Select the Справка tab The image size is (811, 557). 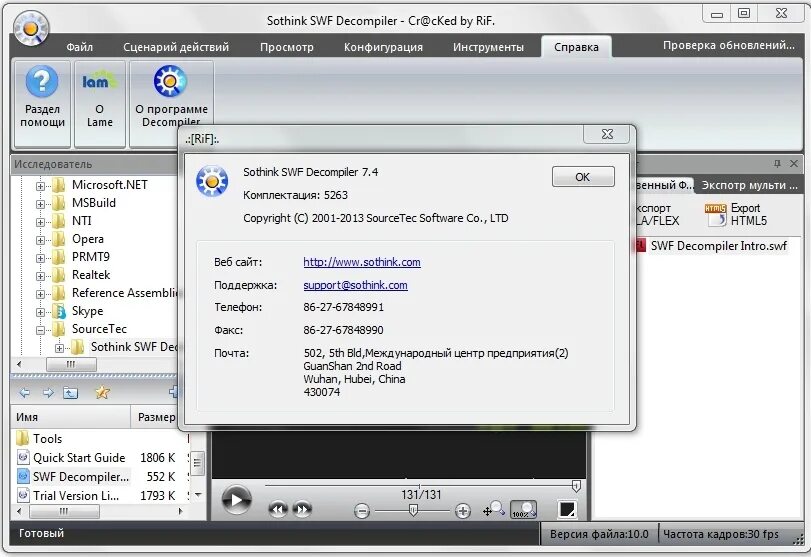point(576,47)
